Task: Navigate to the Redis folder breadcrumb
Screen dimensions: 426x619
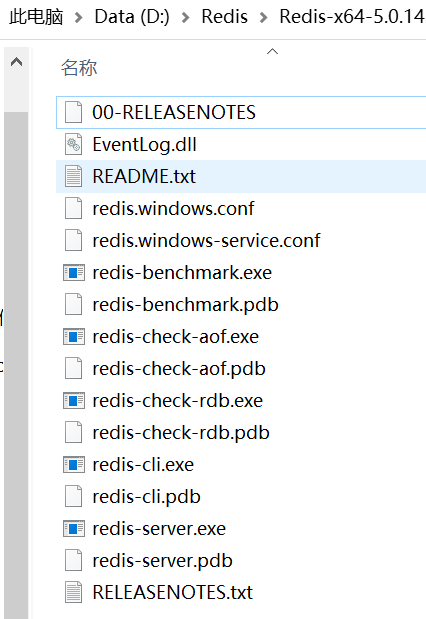Action: click(x=225, y=17)
